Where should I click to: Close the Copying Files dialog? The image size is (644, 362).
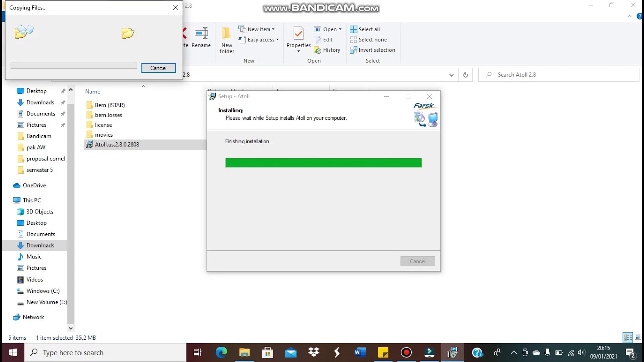point(175,7)
